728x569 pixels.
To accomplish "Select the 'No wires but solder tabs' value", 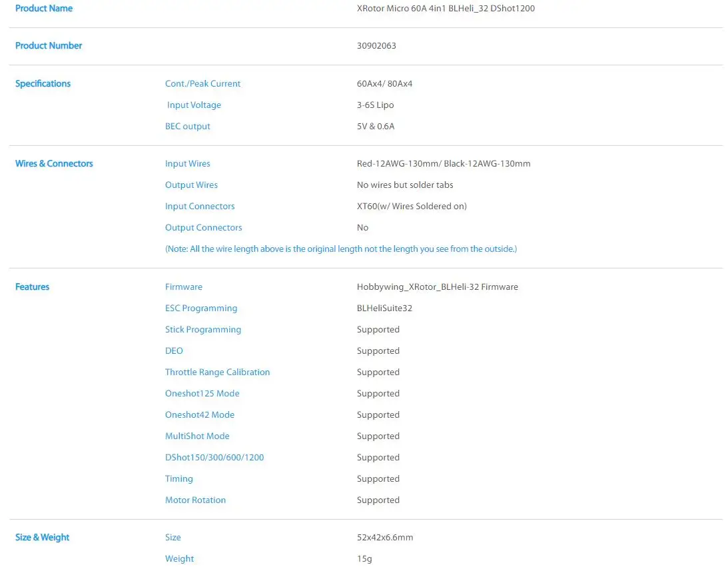I will coord(405,185).
